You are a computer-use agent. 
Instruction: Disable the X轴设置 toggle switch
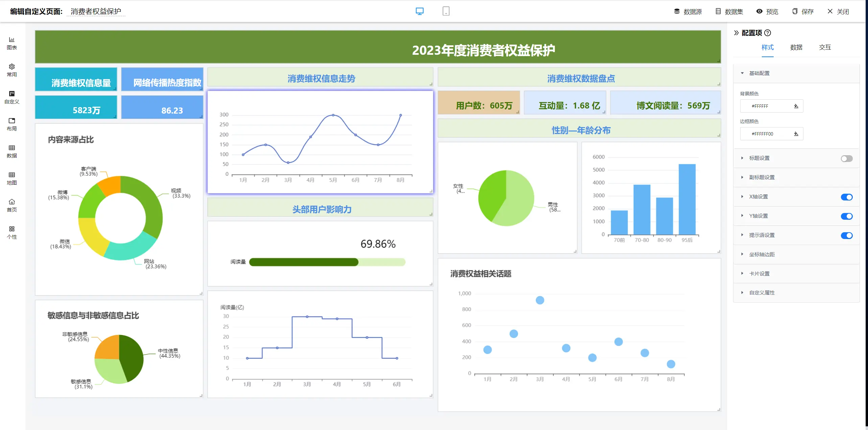pyautogui.click(x=846, y=197)
